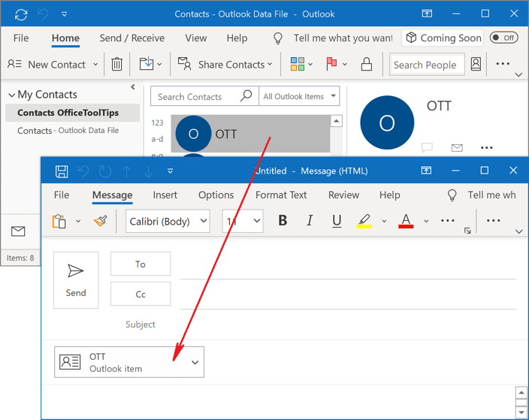Select Contacts - Outlook Data File folder

(68, 131)
